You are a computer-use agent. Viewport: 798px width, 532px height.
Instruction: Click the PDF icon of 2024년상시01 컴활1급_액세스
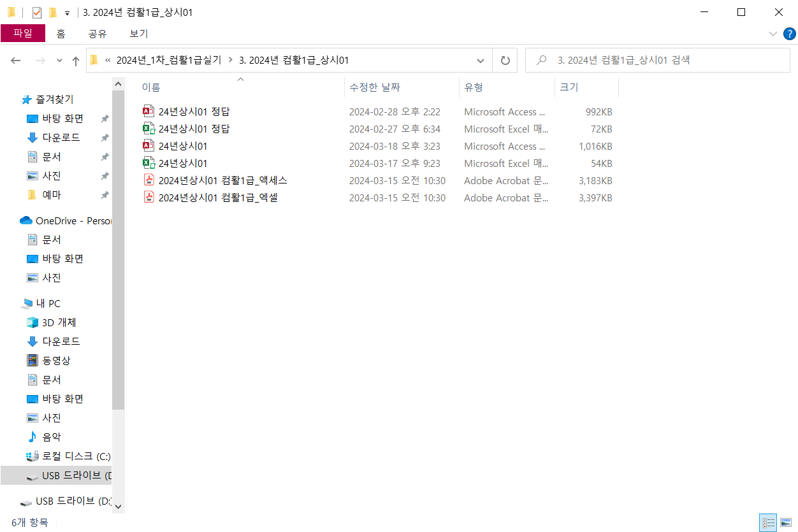[x=149, y=180]
